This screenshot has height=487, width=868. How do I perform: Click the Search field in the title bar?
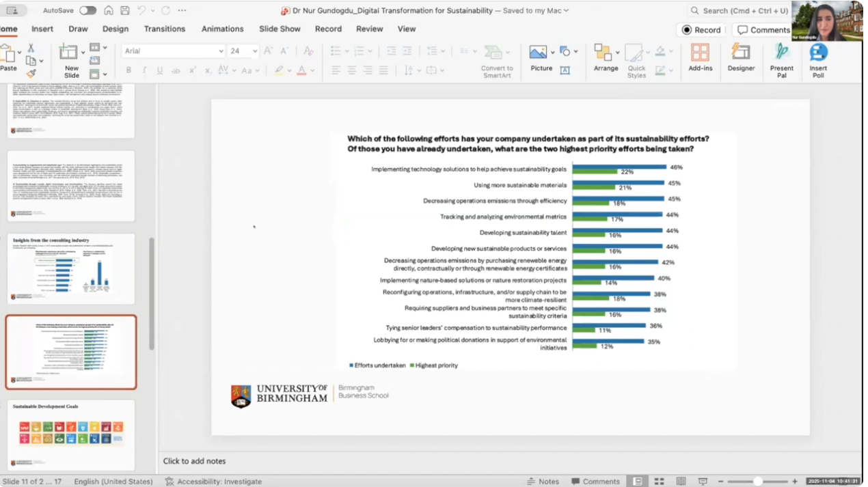click(x=740, y=10)
